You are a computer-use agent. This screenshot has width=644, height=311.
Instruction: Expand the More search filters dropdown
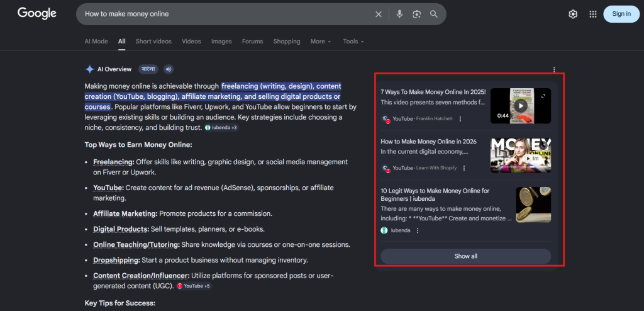tap(321, 42)
